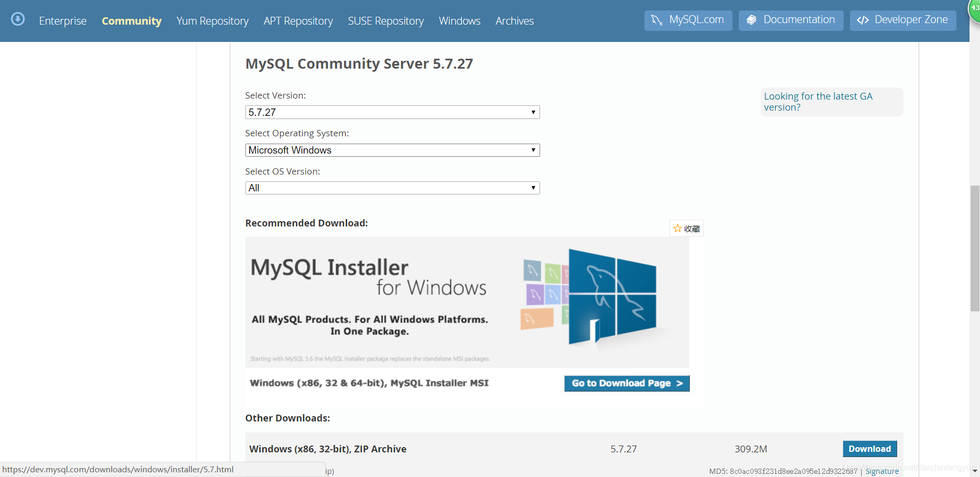Click the 309.2M file size text
980x477 pixels.
tap(751, 449)
